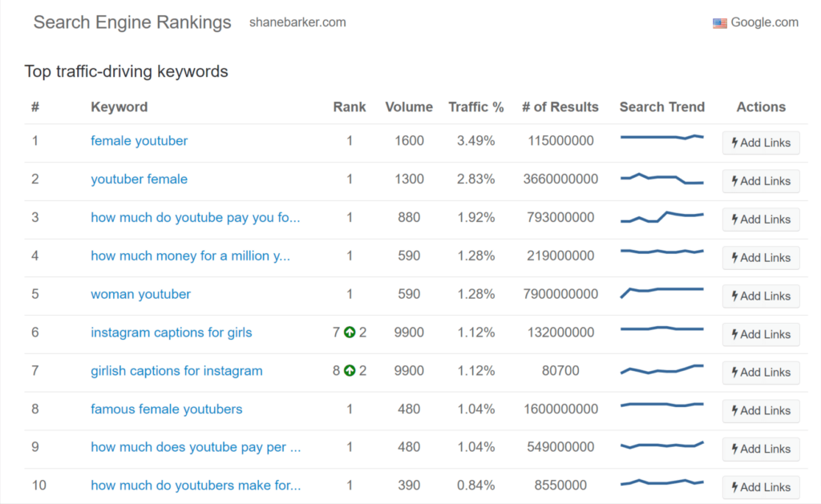The image size is (821, 504).
Task: Click the Traffic % column header
Action: [476, 107]
